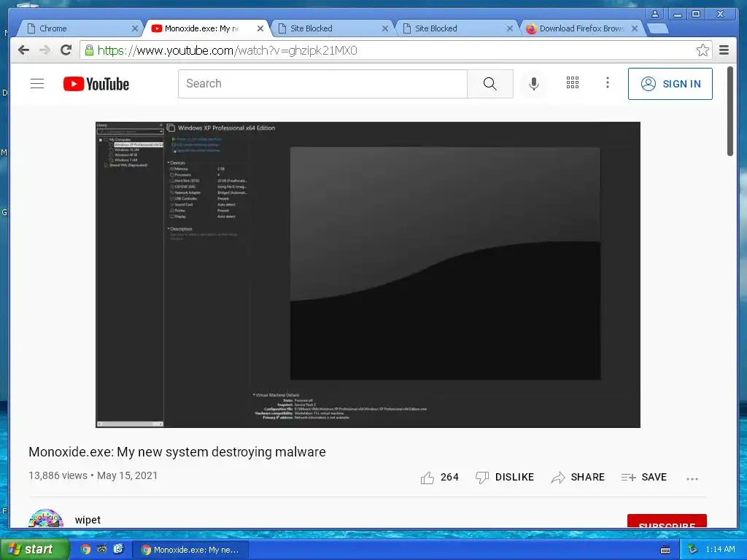The height and width of the screenshot is (560, 747).
Task: Open the Chrome hamburger menu
Action: (724, 50)
